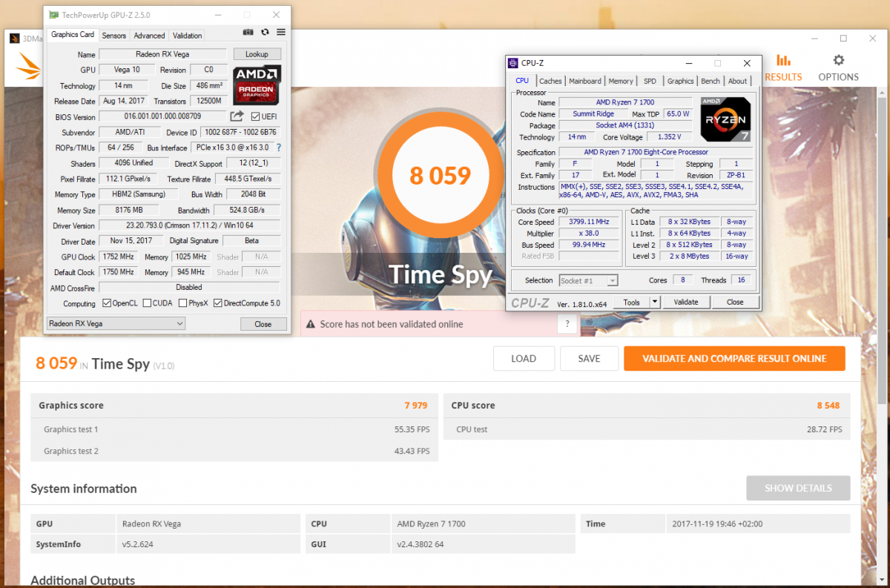Viewport: 890px width, 588px height.
Task: Click Validate and Compare Result Online
Action: [734, 359]
